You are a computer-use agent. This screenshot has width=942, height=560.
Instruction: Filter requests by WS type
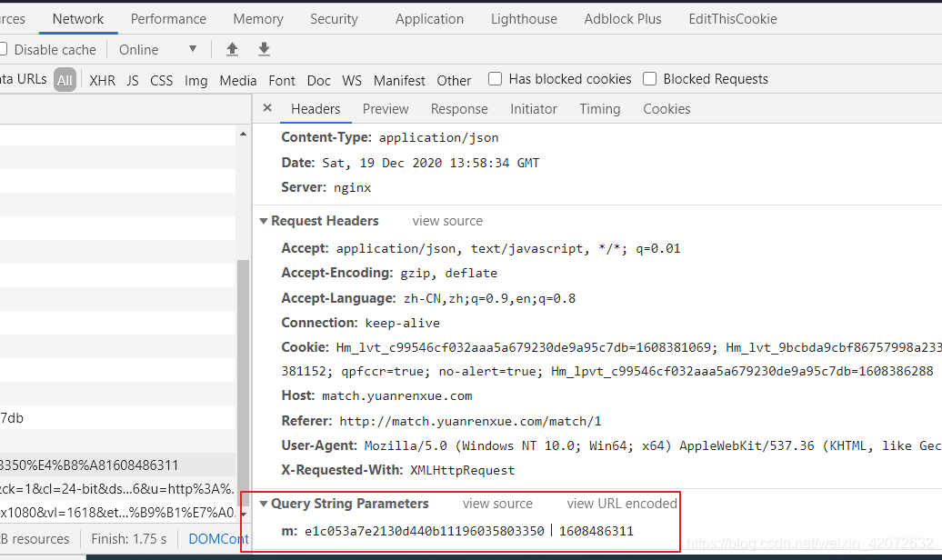(x=352, y=80)
